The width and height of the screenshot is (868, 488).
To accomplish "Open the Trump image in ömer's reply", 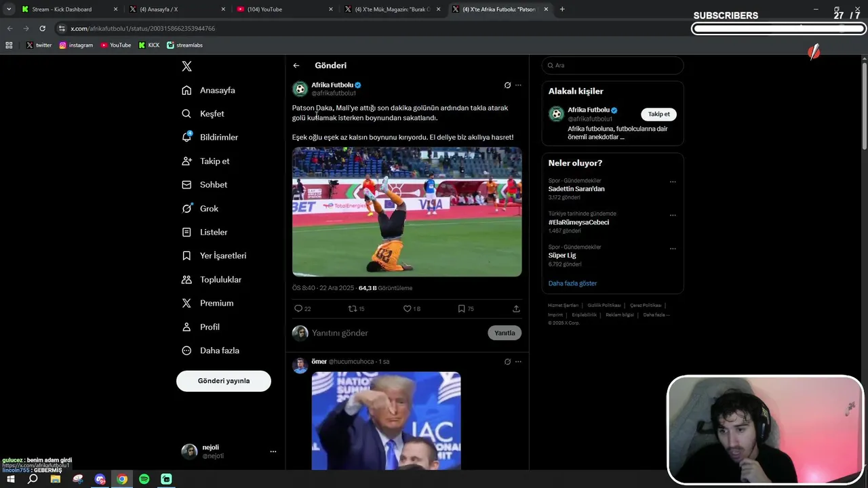I will 386,420.
